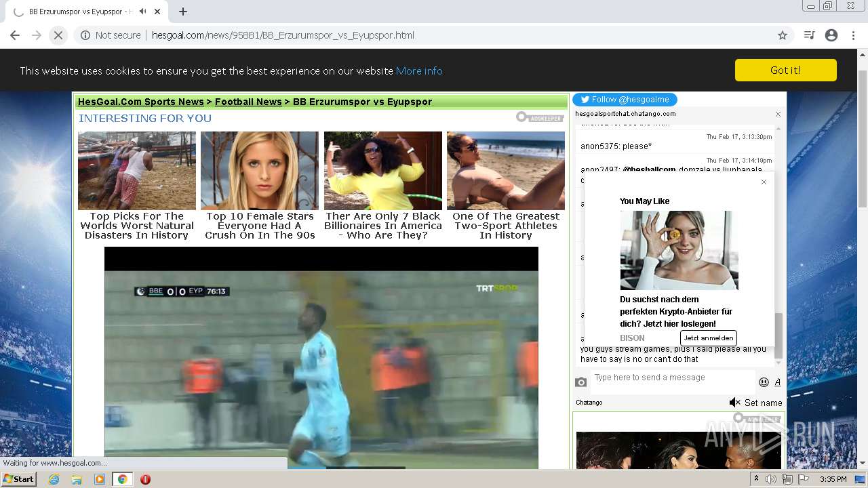The image size is (868, 488).
Task: Click the chat scrollbar
Action: coord(778,335)
